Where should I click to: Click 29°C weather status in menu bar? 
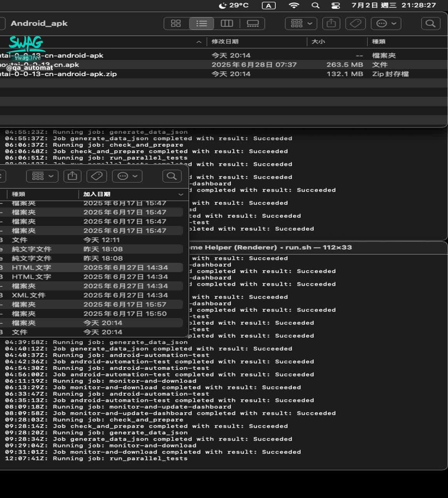click(x=234, y=5)
